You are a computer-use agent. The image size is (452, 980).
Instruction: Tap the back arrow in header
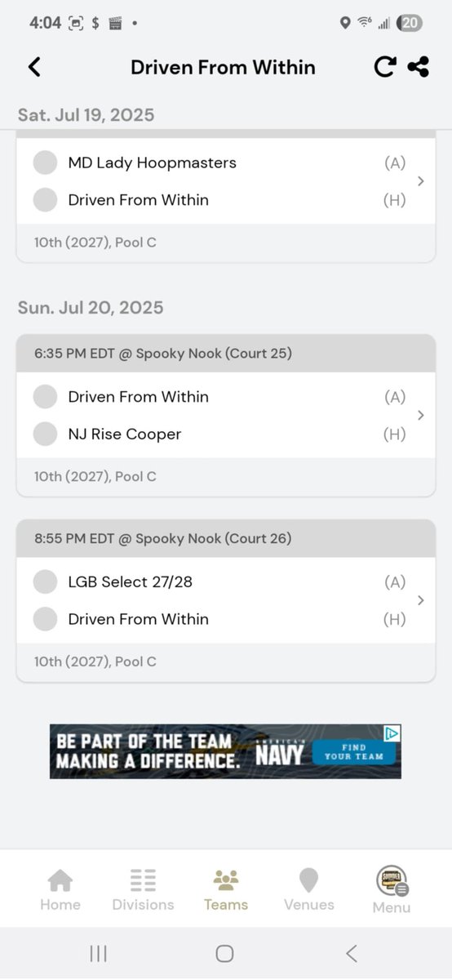[x=34, y=67]
